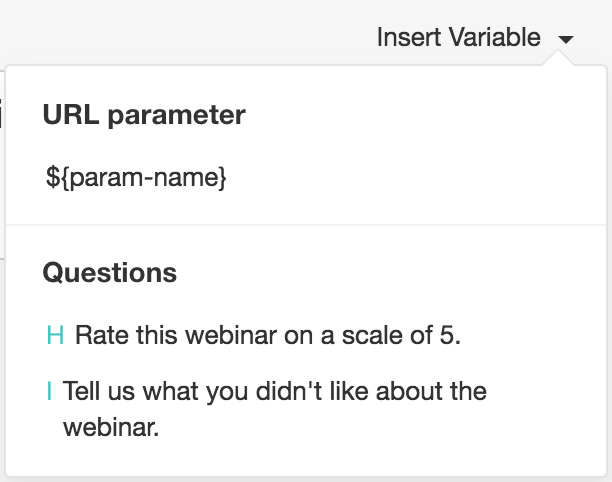Click "didn't" in the second question
The image size is (612, 482).
[x=289, y=391]
